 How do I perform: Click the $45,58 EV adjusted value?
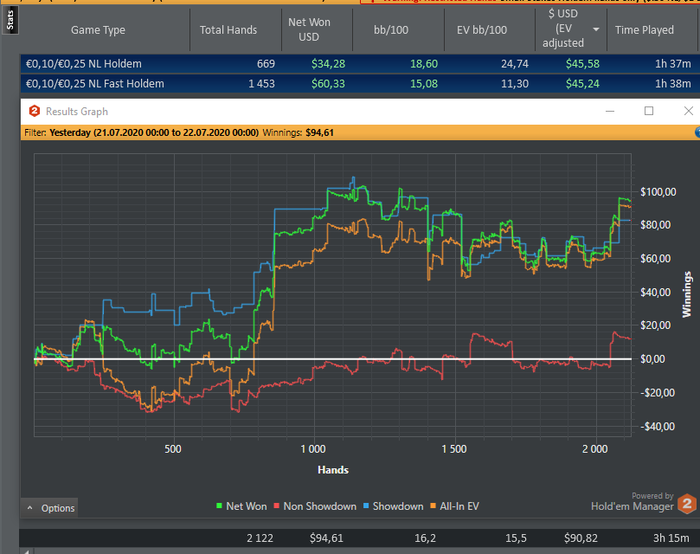(583, 64)
